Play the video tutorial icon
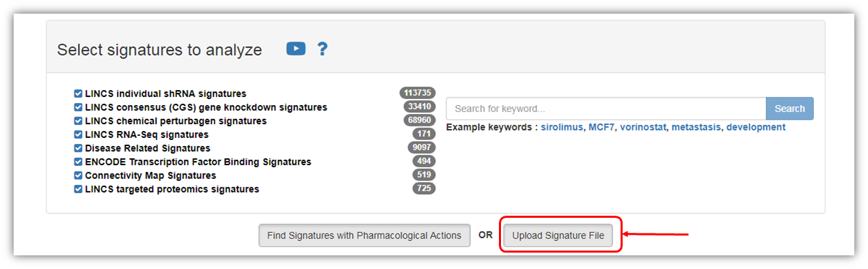This screenshot has height=269, width=868. pyautogui.click(x=296, y=48)
